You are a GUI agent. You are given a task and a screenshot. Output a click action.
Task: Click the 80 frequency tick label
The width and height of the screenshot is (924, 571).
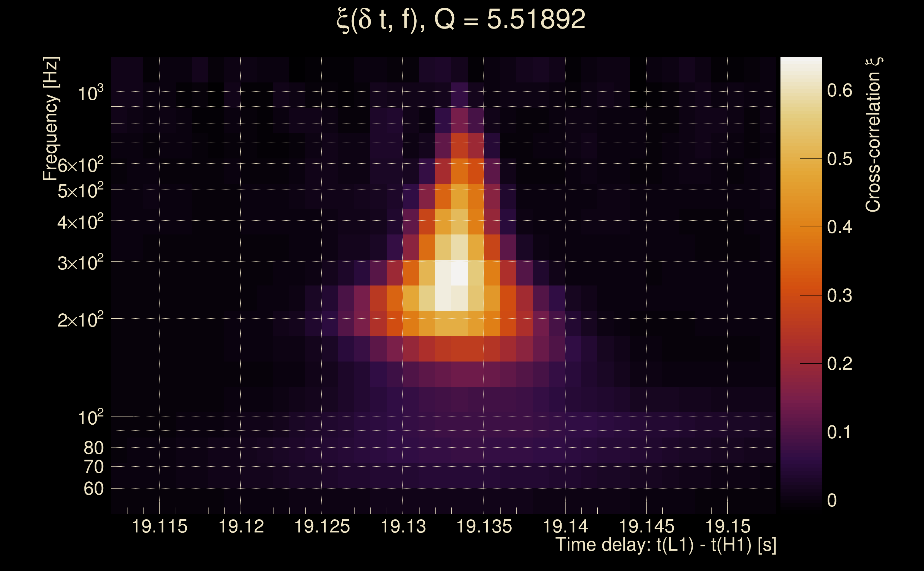93,448
